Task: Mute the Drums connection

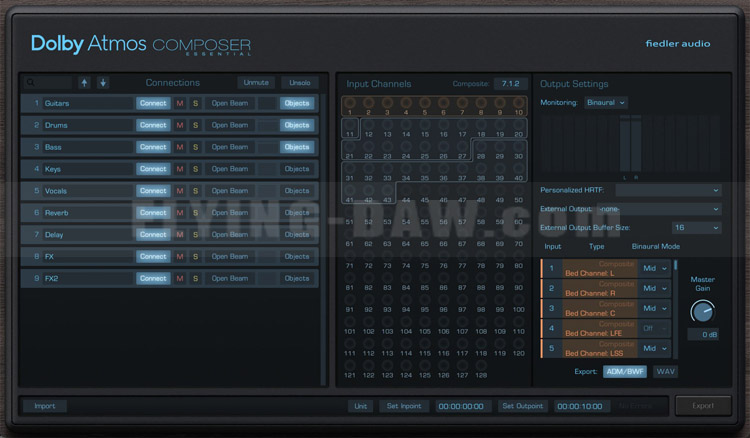Action: (180, 125)
